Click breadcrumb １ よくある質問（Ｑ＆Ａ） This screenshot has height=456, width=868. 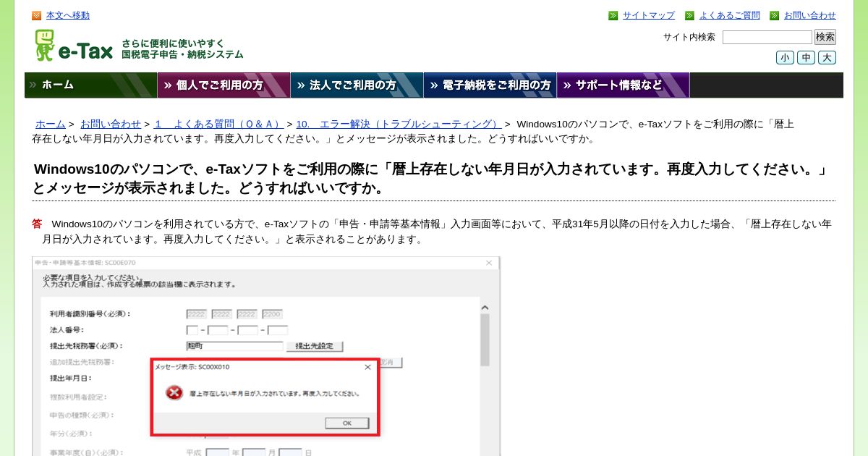[x=217, y=124]
